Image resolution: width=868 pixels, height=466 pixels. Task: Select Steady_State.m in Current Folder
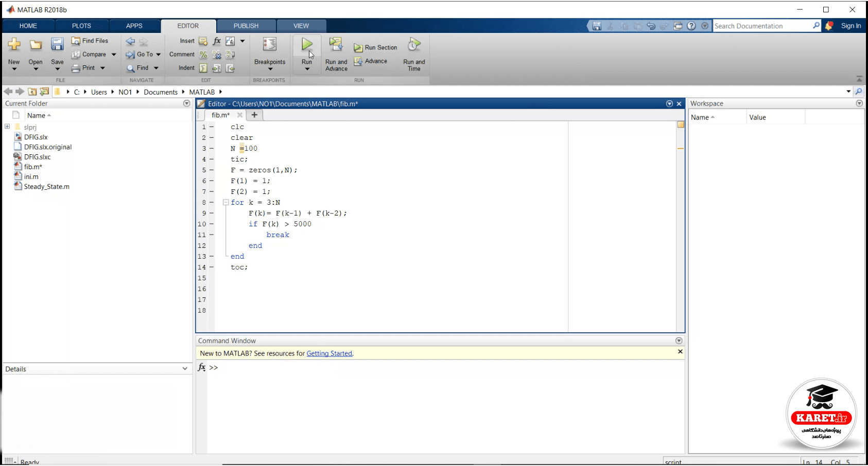point(46,187)
